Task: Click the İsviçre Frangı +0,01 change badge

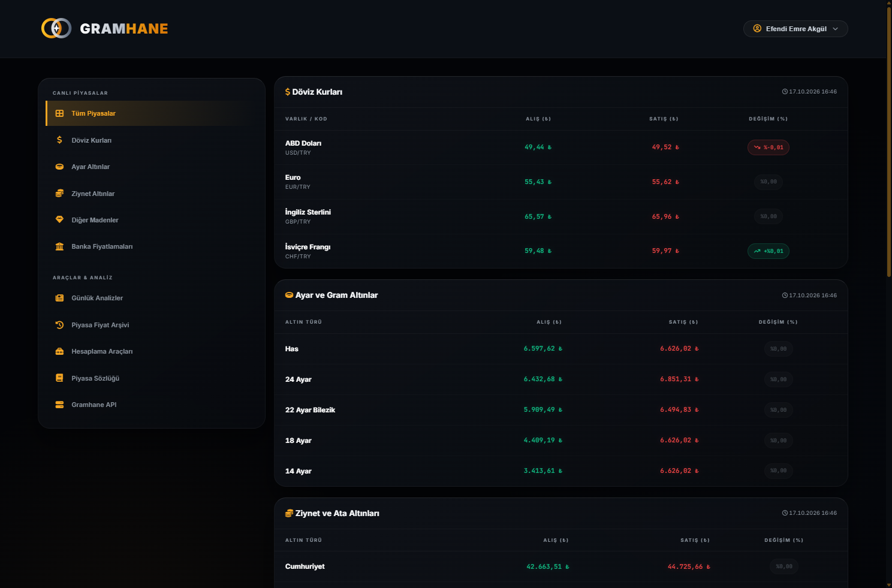Action: pos(769,251)
